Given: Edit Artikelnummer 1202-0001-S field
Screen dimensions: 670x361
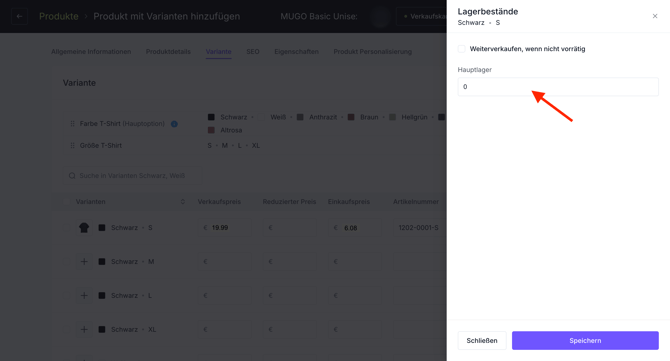Looking at the screenshot, I should [420, 228].
